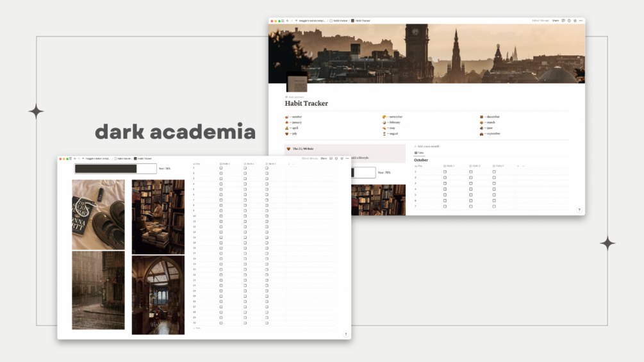Check Habit 1 for day 4 in October table

445,189
